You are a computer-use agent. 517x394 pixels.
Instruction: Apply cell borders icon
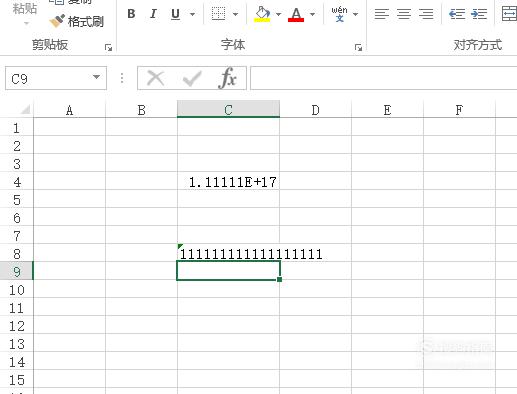(x=219, y=14)
